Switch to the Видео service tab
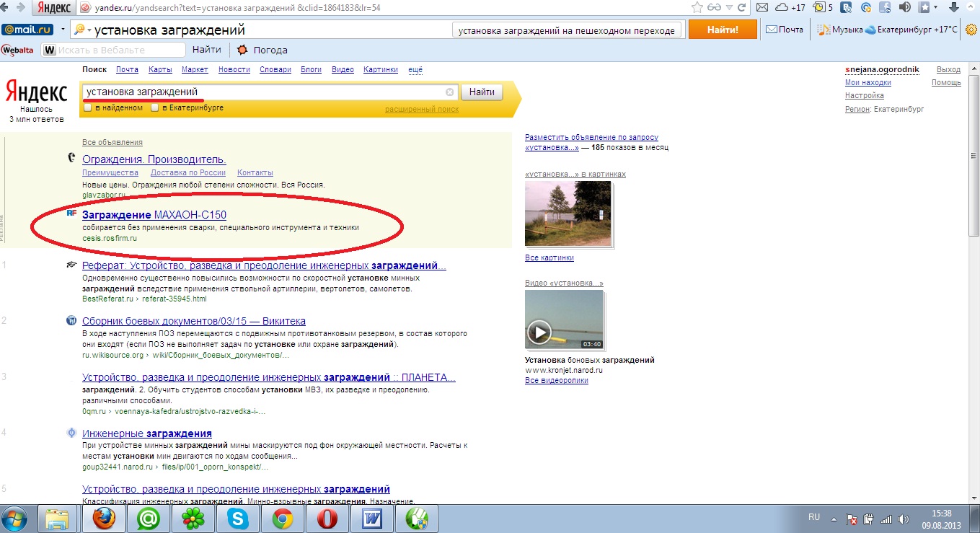 pyautogui.click(x=343, y=70)
